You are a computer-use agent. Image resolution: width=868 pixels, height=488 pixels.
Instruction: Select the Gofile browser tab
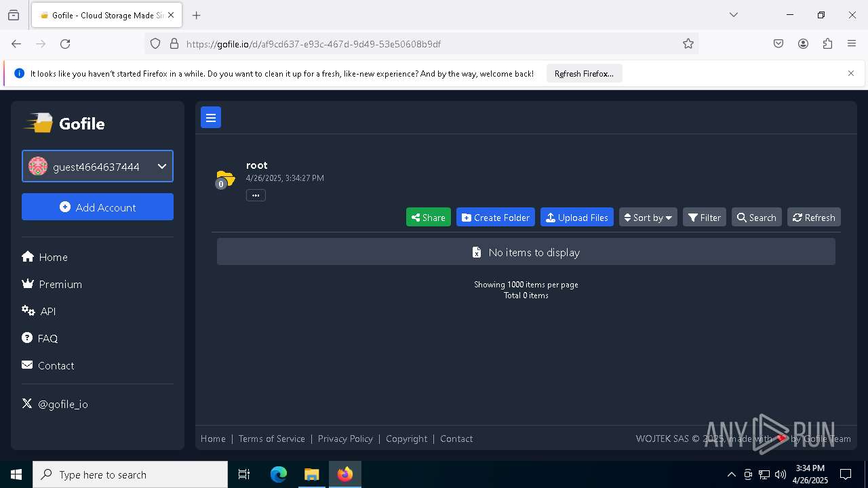106,15
